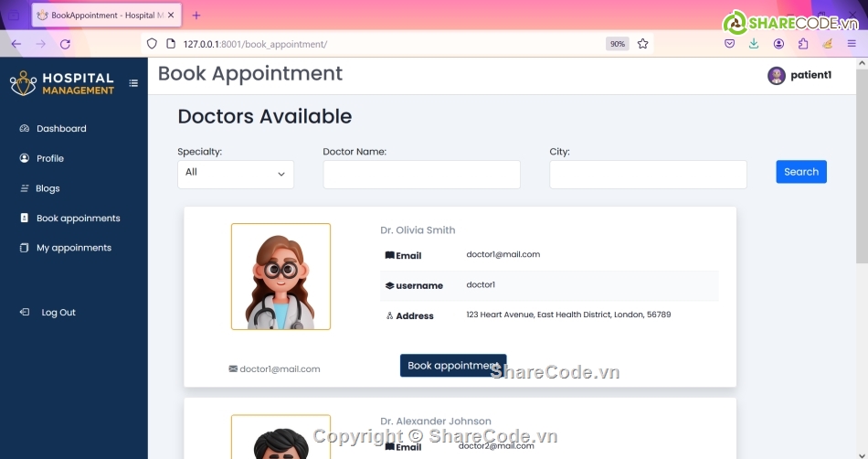Click the Dr. Alexander Johnson name heading
Viewport: 868px width, 459px height.
tap(436, 421)
